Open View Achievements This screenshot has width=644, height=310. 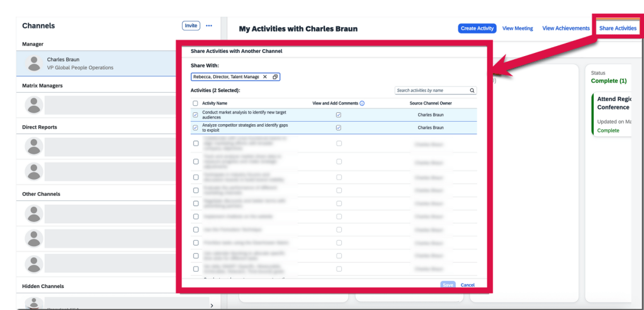coord(566,28)
